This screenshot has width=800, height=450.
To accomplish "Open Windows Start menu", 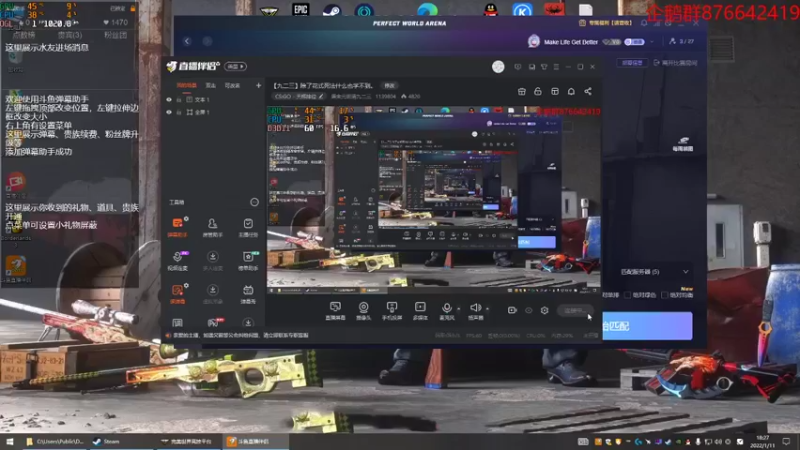I will (10, 441).
